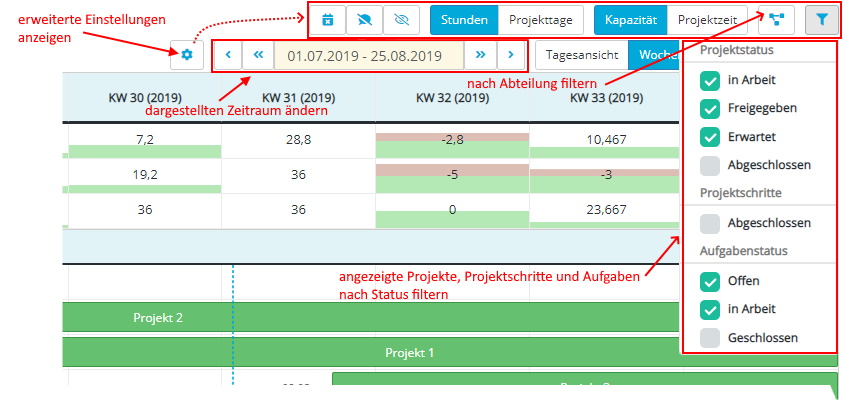Go forward one step with single right arrow
This screenshot has height=409, width=845.
510,55
